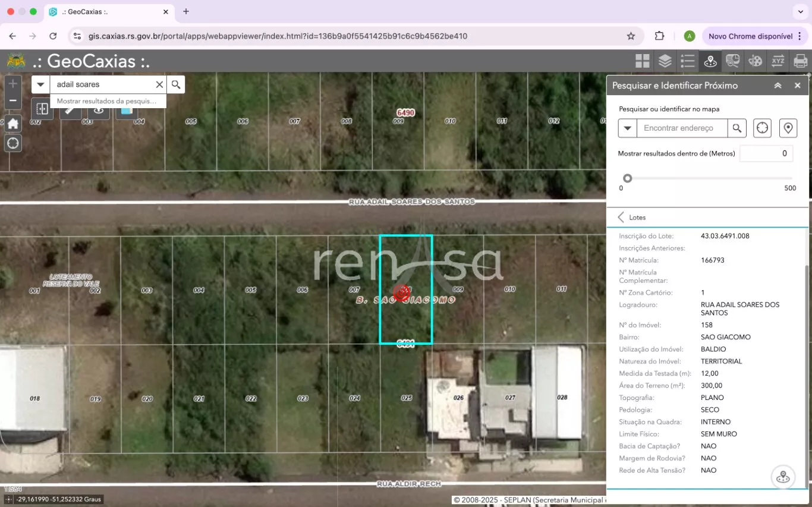Open the palette draw tool
The image size is (812, 507).
(x=755, y=61)
